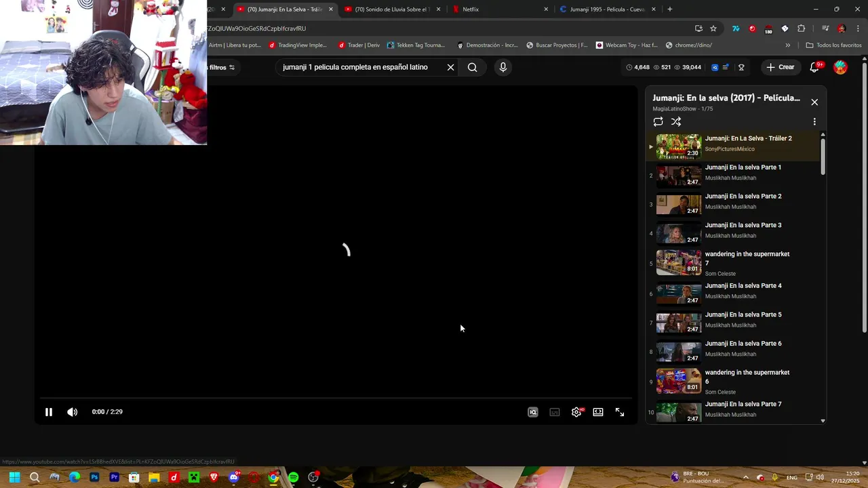
Task: Open the TradingView Imple... bookmark
Action: pyautogui.click(x=298, y=45)
